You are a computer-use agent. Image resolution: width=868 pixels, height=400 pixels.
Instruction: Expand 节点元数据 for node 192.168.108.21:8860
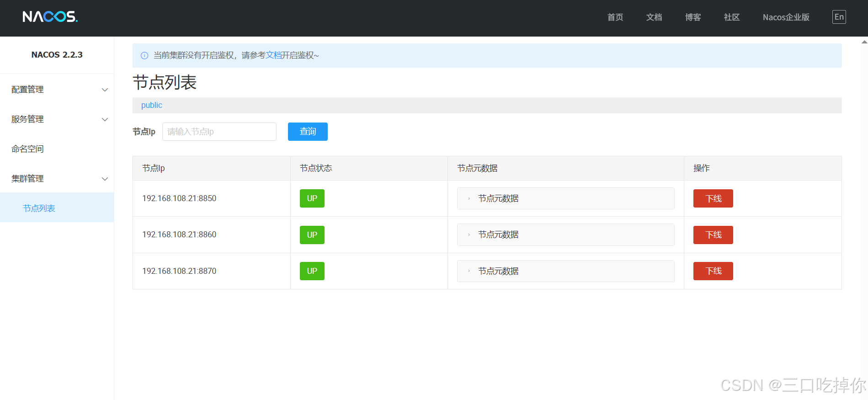click(565, 235)
